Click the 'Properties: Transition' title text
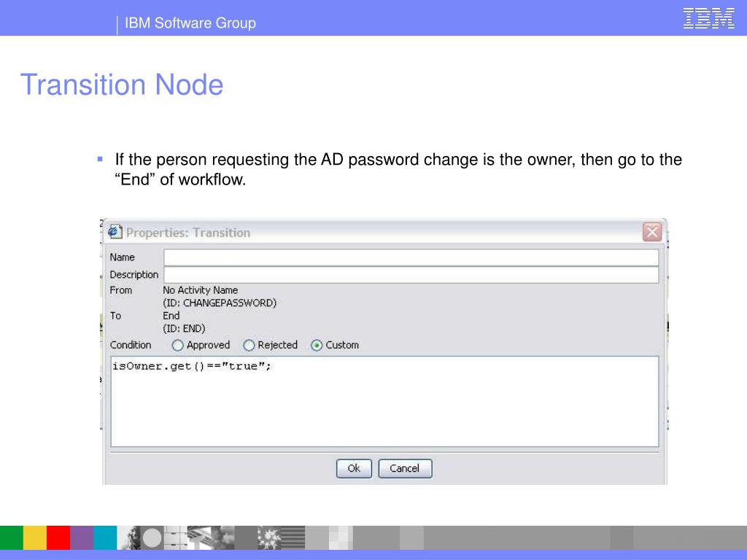The height and width of the screenshot is (560, 747). tap(188, 233)
